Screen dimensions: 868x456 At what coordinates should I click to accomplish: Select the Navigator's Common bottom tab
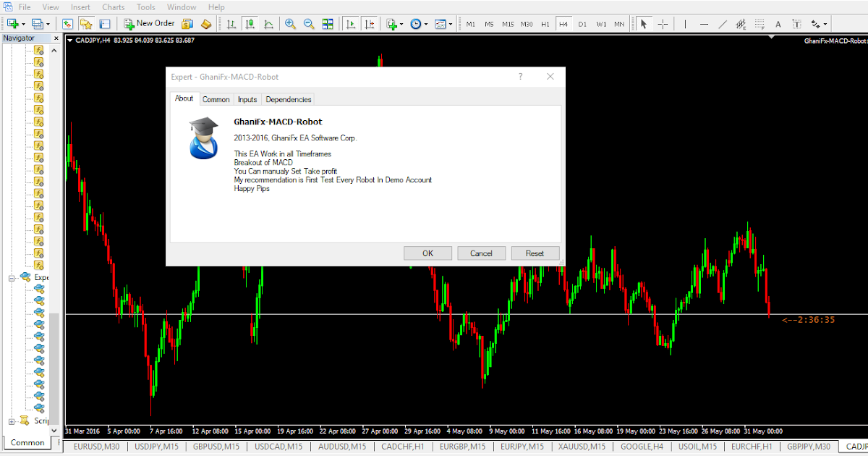pos(28,443)
